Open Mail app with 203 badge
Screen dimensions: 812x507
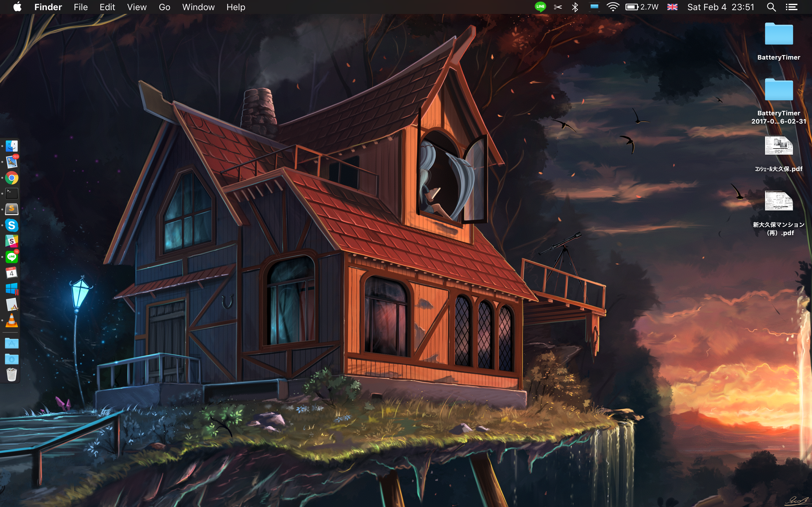(12, 162)
